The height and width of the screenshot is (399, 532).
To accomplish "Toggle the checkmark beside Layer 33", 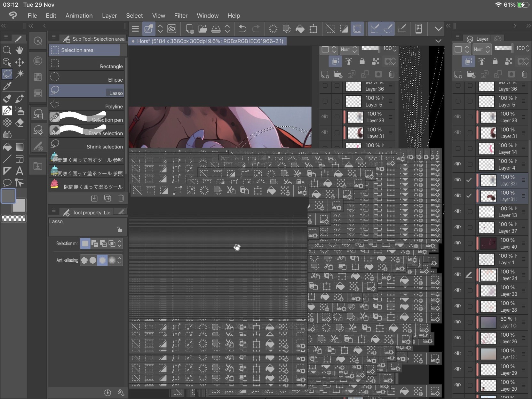I will (x=469, y=180).
